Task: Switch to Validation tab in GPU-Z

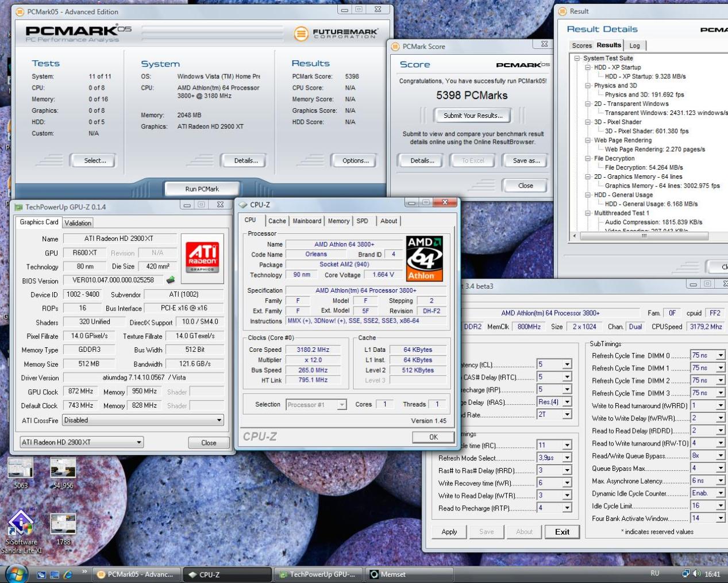Action: pyautogui.click(x=78, y=223)
